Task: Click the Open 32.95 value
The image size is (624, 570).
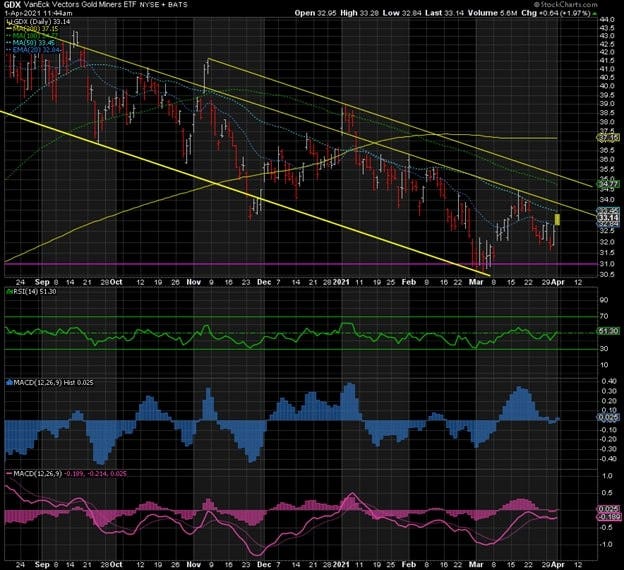Action: tap(316, 13)
